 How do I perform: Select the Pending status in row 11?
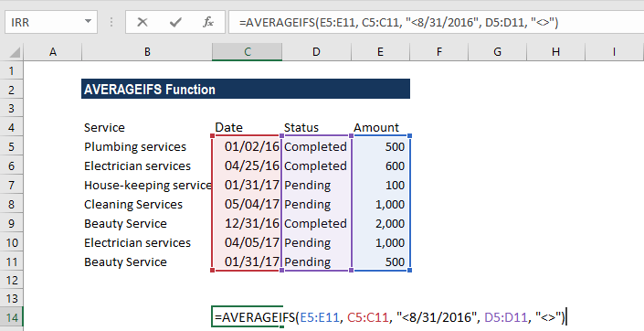coord(316,262)
